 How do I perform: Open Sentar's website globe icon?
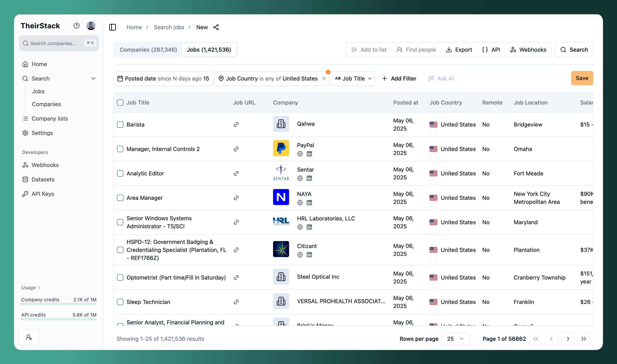pos(300,178)
